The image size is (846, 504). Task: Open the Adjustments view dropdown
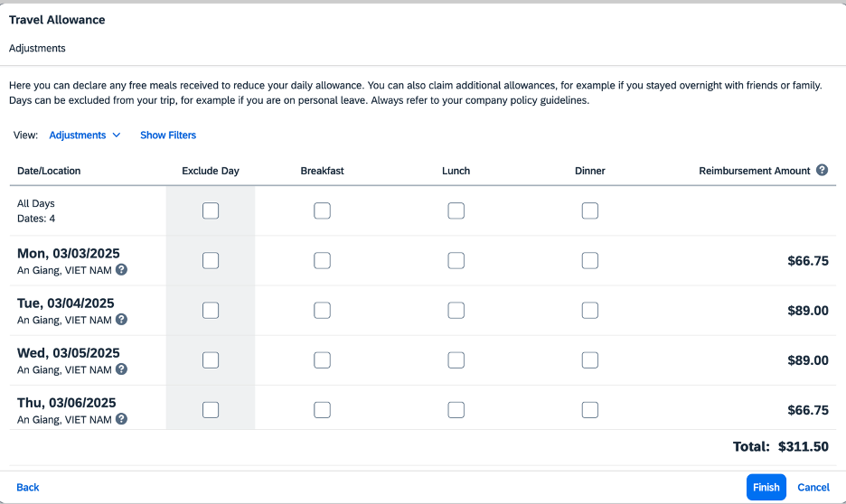pos(85,135)
